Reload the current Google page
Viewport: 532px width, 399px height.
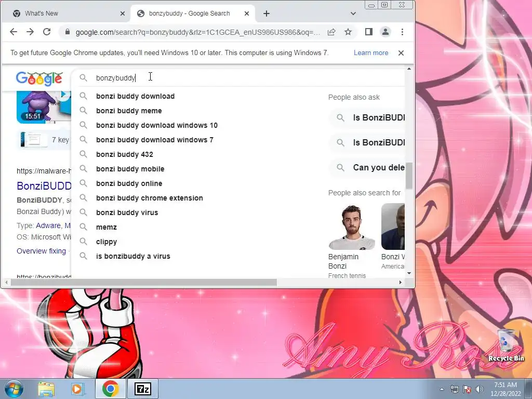pos(47,32)
